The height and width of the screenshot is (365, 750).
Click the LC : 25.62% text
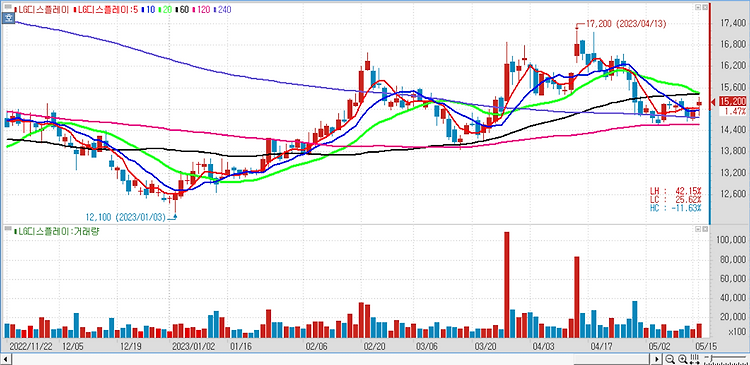[x=676, y=199]
